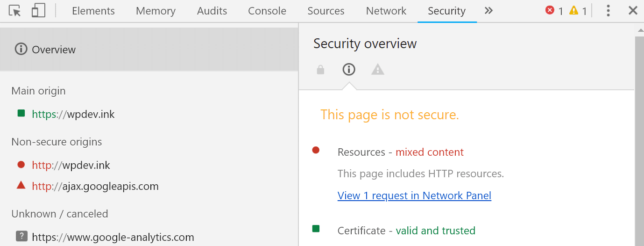
Task: Select the Overview item in the sidebar
Action: (149, 49)
